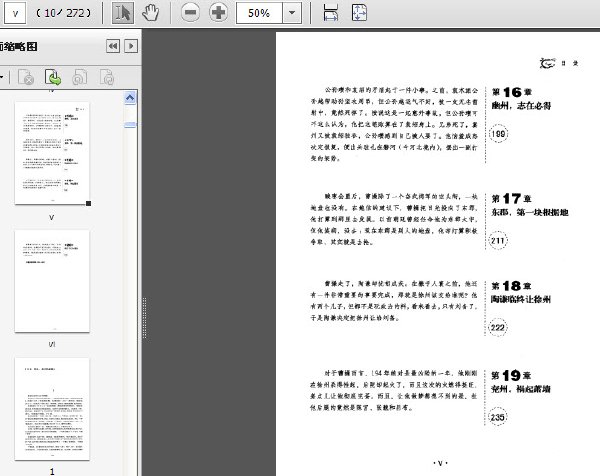Click page number 211 in contents
Screen dimensions: 600x476
coord(498,241)
